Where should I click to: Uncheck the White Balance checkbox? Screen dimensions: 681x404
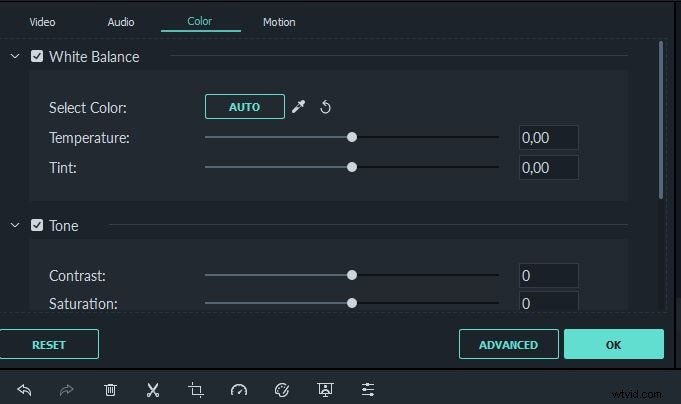(x=37, y=56)
